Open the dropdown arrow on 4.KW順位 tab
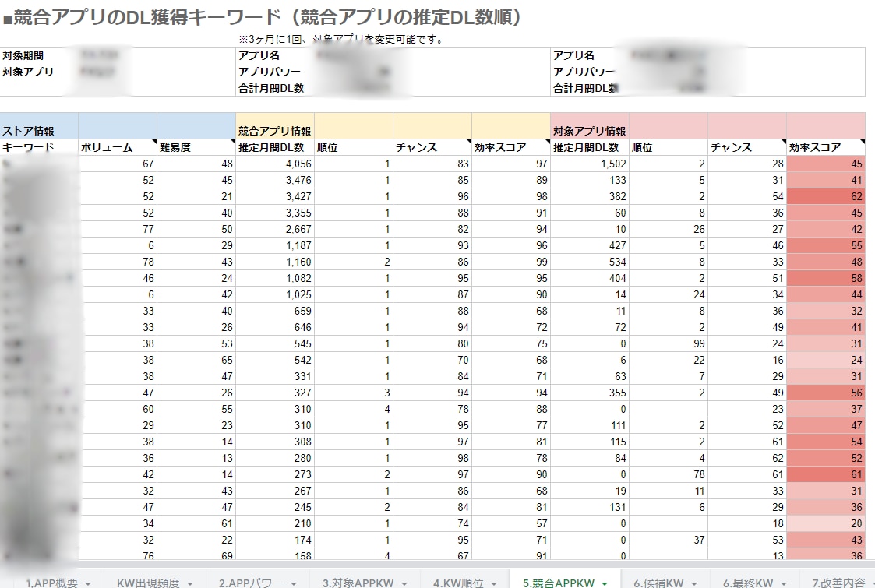 click(494, 583)
